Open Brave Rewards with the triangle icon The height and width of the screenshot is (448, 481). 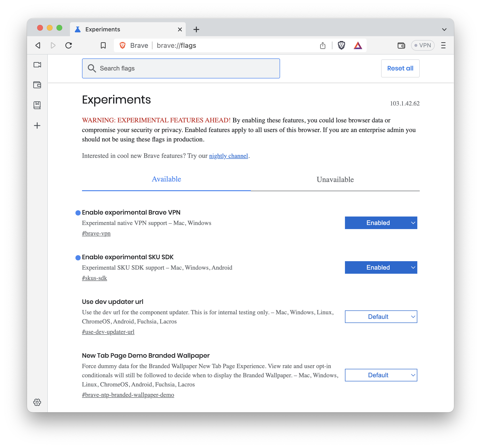[358, 45]
